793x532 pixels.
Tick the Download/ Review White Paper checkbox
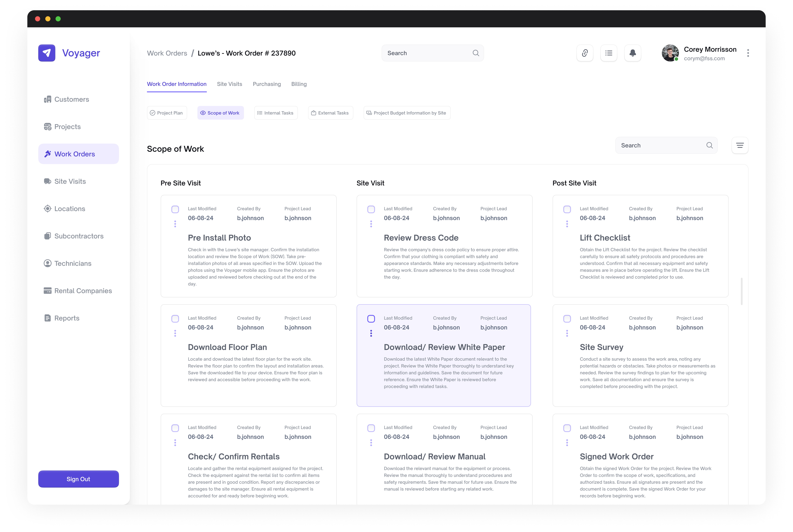click(x=371, y=319)
